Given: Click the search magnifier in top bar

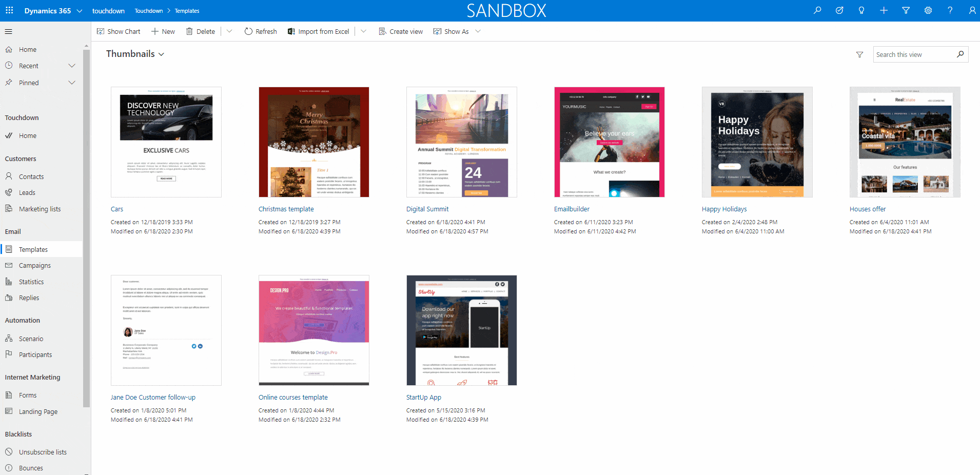Looking at the screenshot, I should pyautogui.click(x=817, y=10).
